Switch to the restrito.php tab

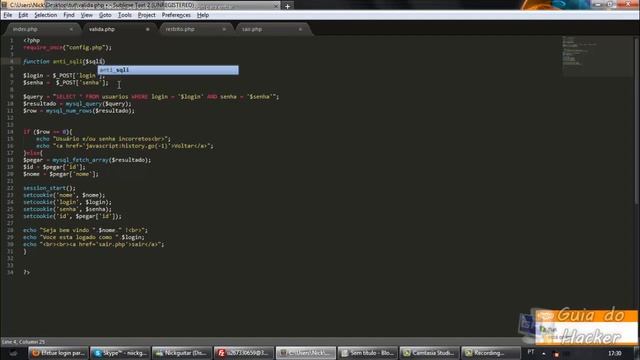196,29
